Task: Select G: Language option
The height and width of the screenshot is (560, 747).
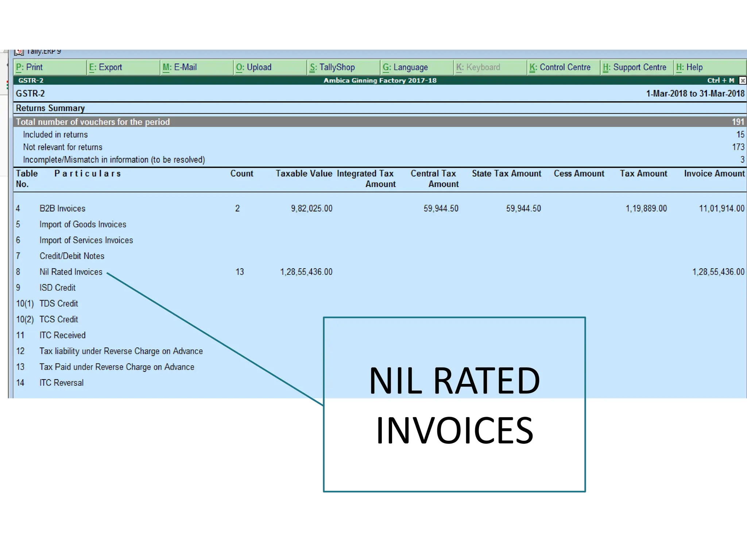Action: pyautogui.click(x=417, y=67)
